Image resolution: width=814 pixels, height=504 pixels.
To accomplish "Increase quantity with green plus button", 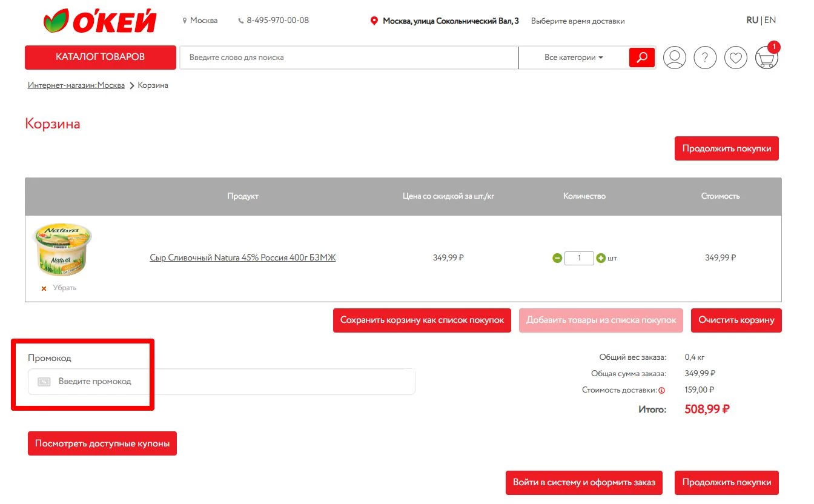I will [601, 258].
